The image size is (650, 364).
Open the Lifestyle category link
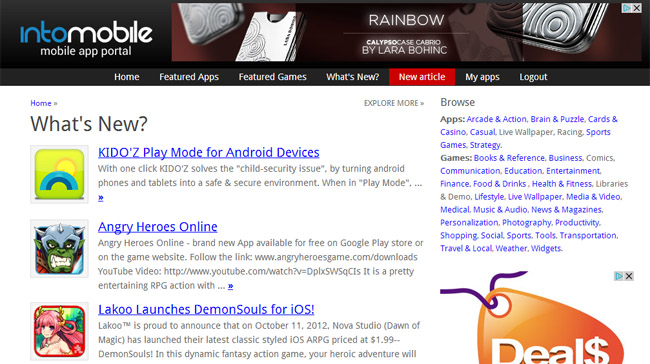[489, 196]
